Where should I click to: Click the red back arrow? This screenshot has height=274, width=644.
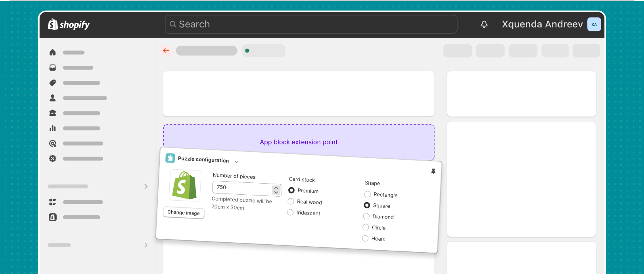point(166,50)
